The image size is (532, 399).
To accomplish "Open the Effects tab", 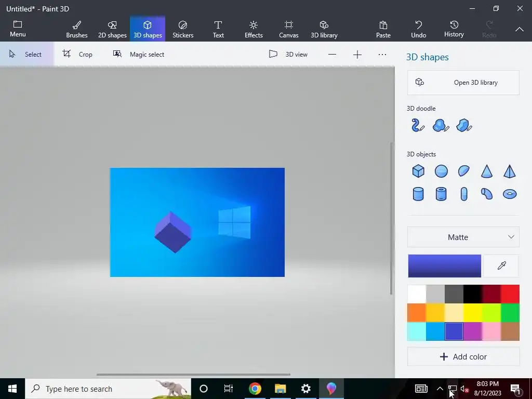I will 254,29.
